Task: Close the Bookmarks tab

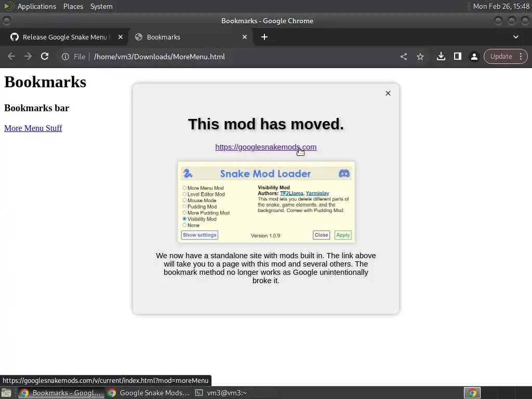Action: pyautogui.click(x=244, y=37)
